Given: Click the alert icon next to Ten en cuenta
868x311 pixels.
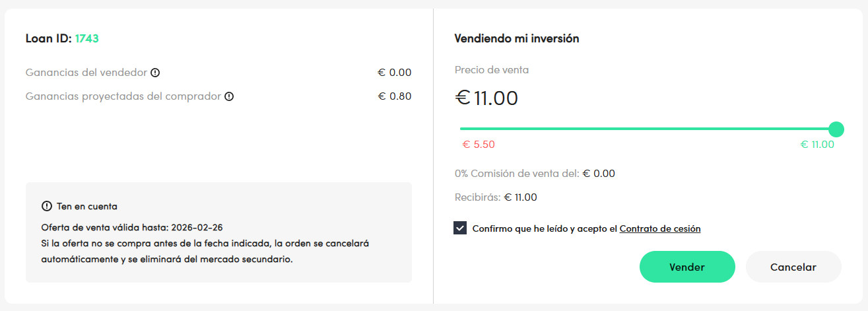Looking at the screenshot, I should (x=46, y=207).
